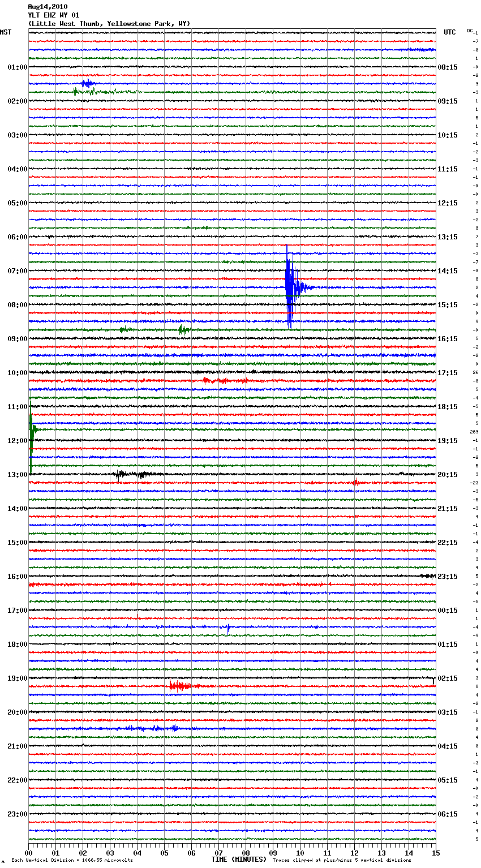
Task: Select the 11:00 MST row label
Action: click(17, 407)
